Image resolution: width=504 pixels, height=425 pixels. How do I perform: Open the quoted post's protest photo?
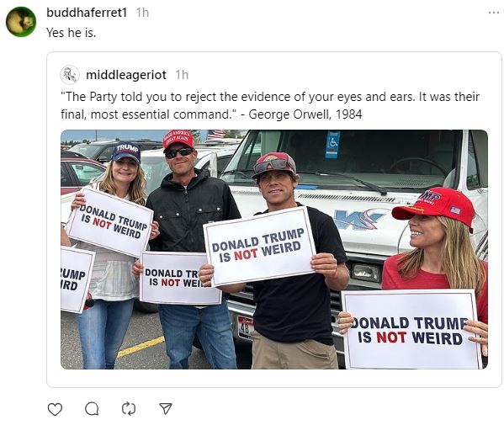coord(274,249)
